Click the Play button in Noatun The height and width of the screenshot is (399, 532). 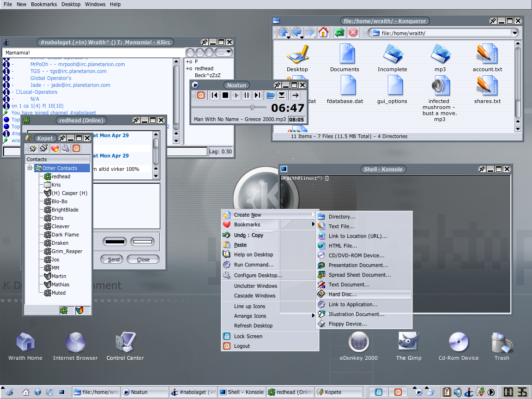236,95
